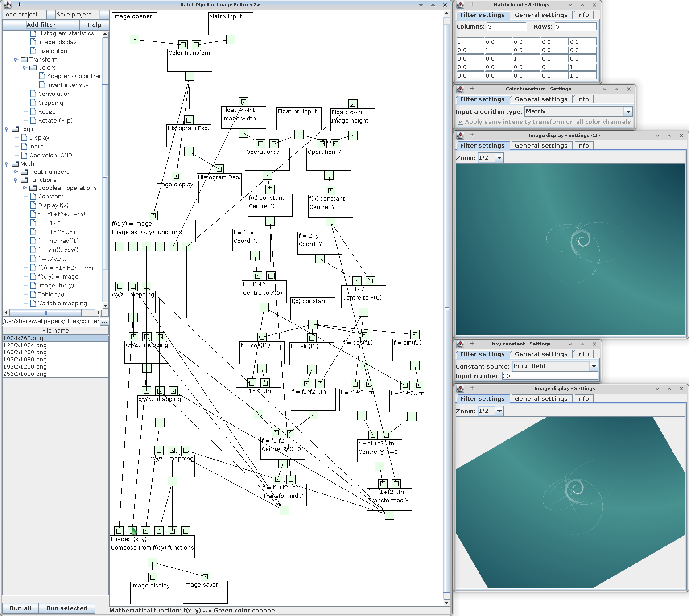
Task: Click the Image saver node input connector
Action: (x=205, y=576)
